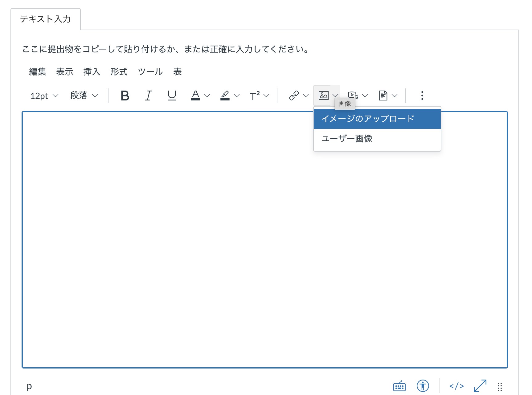Expand link options chevron
Image resolution: width=532 pixels, height=395 pixels.
[306, 96]
